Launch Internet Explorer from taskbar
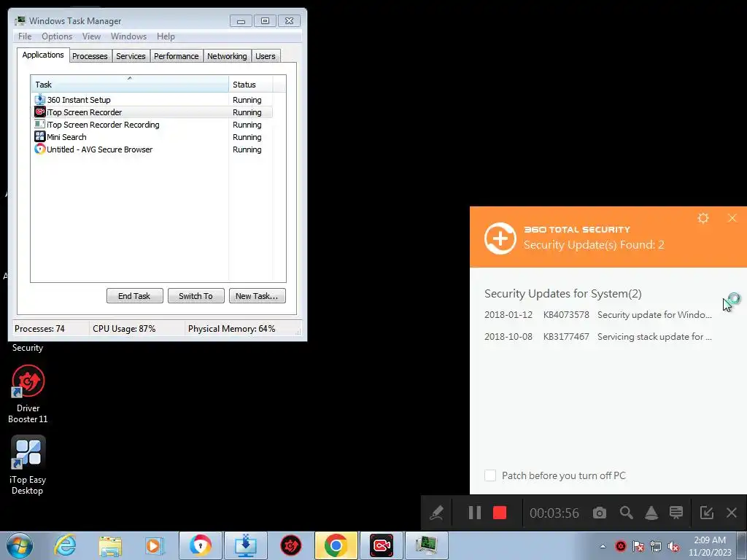This screenshot has width=747, height=560. (65, 545)
